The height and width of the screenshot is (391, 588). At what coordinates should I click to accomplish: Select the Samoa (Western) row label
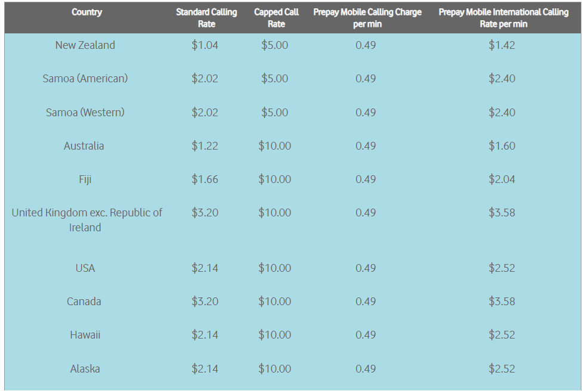pos(85,112)
